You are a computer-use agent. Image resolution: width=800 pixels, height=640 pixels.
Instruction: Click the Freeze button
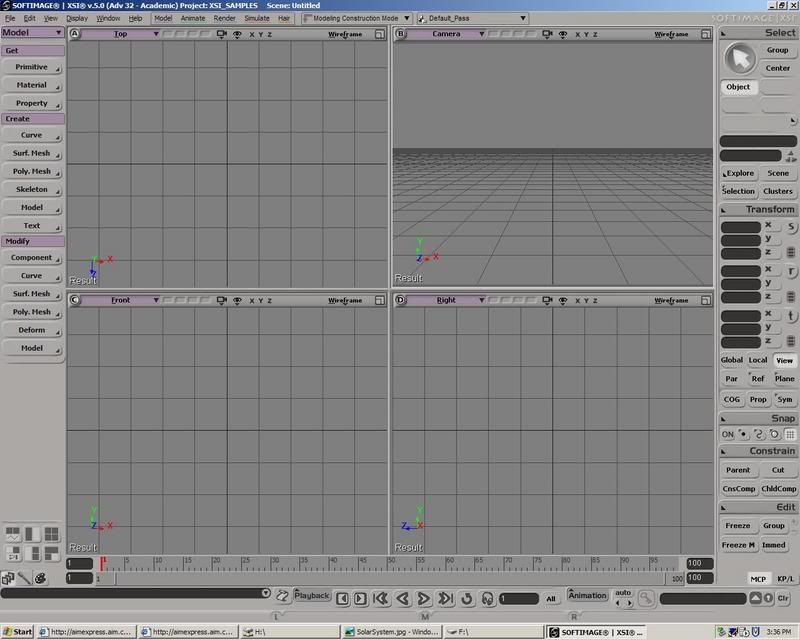(x=738, y=525)
